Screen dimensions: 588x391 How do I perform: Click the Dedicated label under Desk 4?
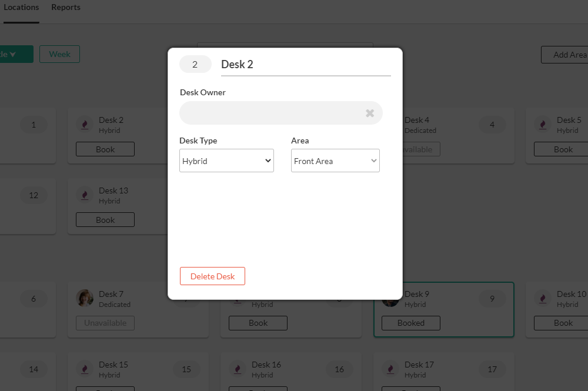[x=420, y=131]
